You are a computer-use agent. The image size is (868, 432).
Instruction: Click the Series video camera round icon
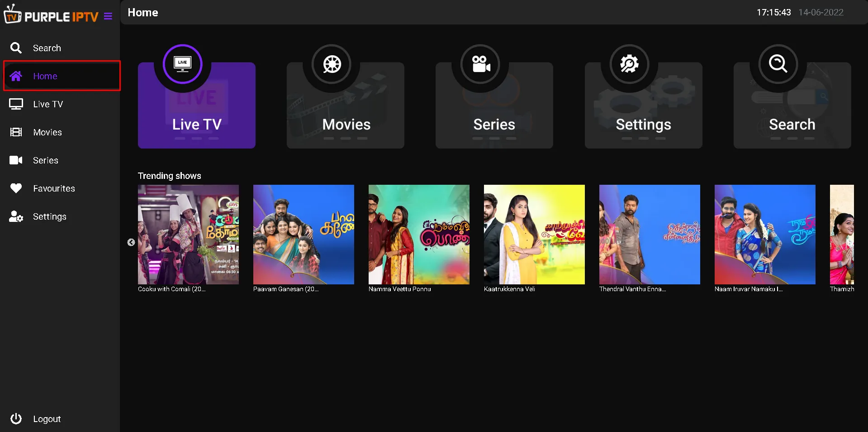tap(481, 64)
